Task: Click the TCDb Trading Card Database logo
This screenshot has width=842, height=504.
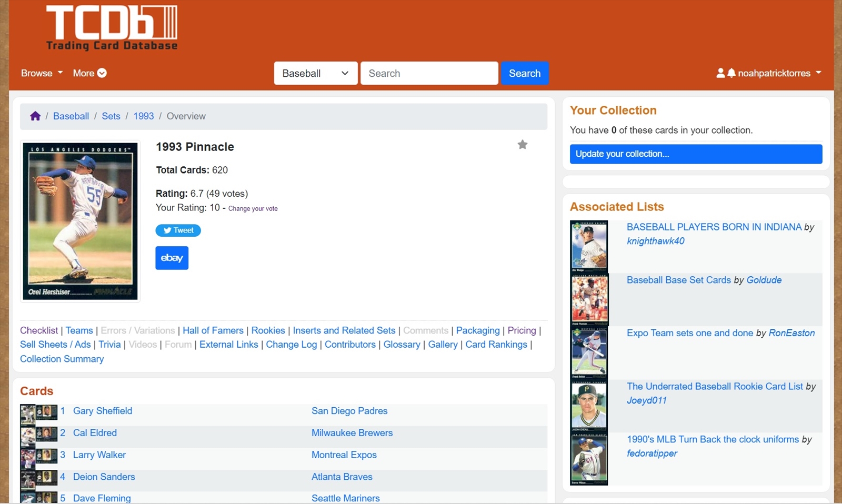Action: pyautogui.click(x=112, y=28)
